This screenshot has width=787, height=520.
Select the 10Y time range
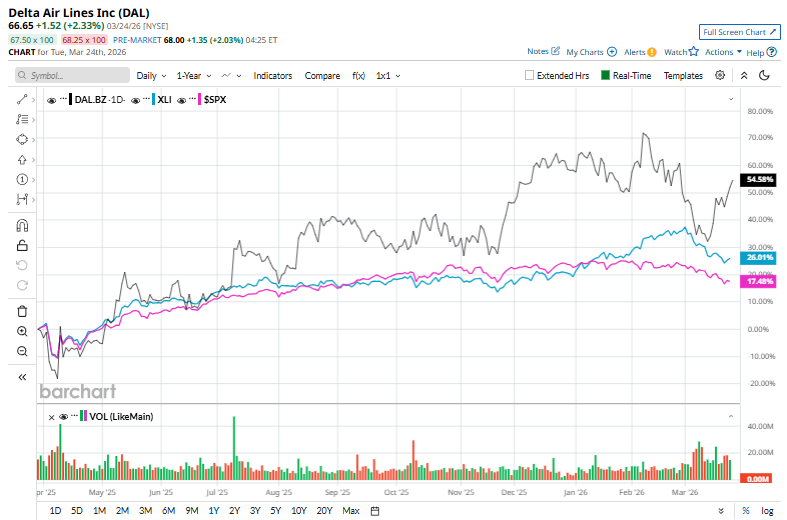[x=299, y=511]
